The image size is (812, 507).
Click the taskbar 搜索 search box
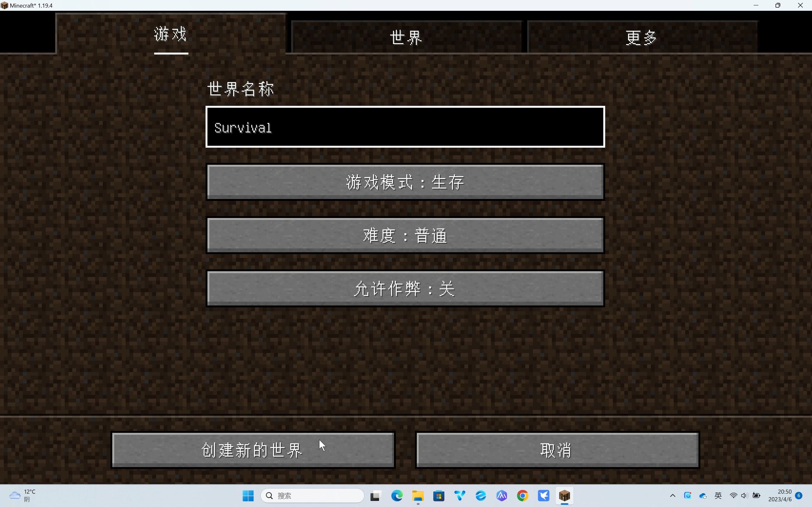coord(312,496)
